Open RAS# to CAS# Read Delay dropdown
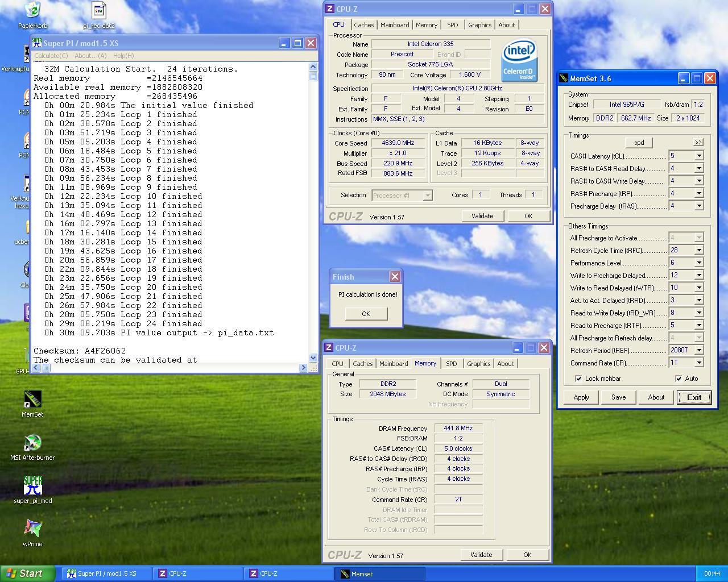728x582 pixels. (699, 168)
